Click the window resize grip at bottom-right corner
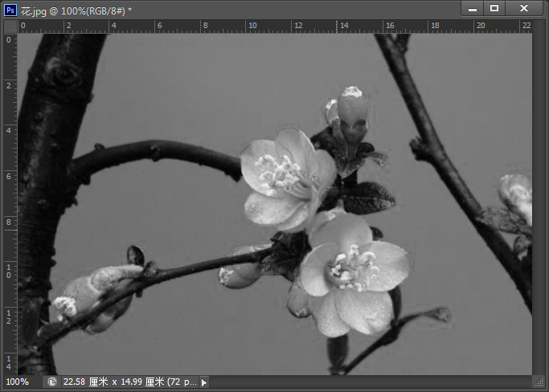This screenshot has width=549, height=392. [539, 382]
